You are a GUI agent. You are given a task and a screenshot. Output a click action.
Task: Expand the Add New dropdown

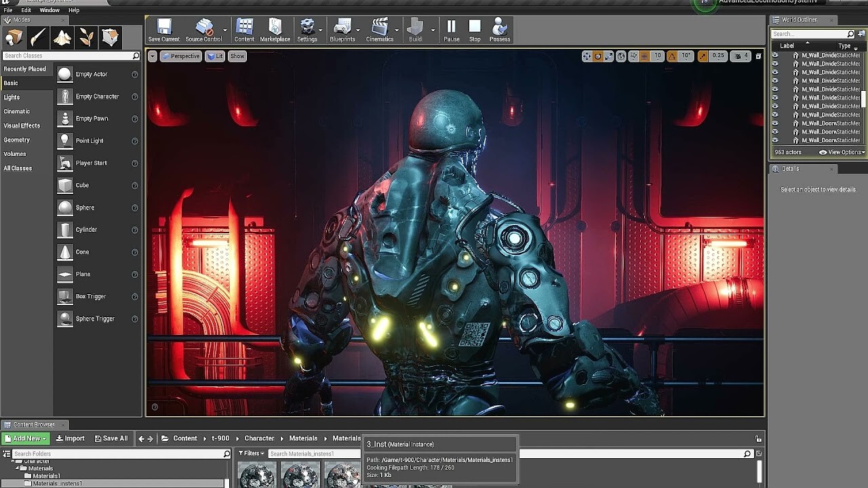(x=25, y=439)
